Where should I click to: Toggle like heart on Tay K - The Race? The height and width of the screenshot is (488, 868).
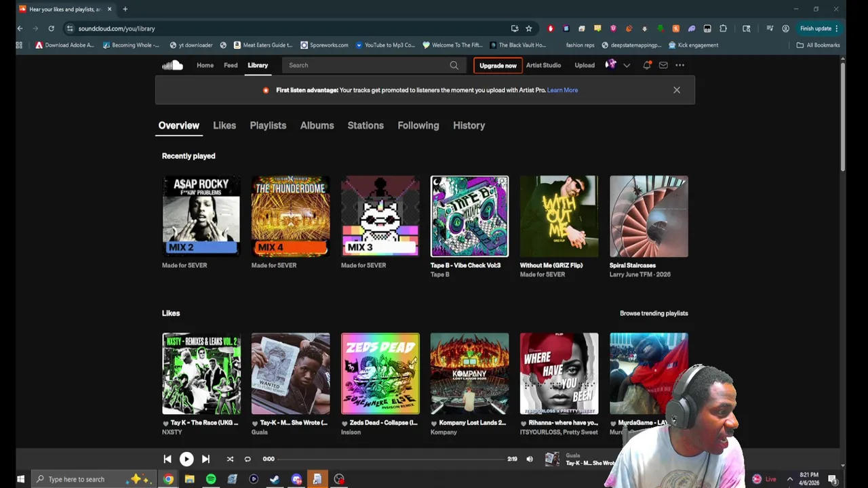(165, 423)
